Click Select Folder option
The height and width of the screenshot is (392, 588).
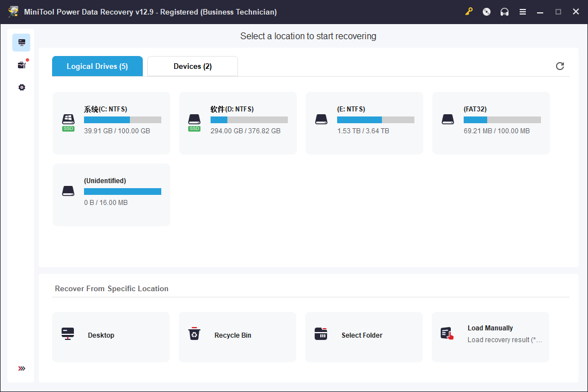point(364,337)
